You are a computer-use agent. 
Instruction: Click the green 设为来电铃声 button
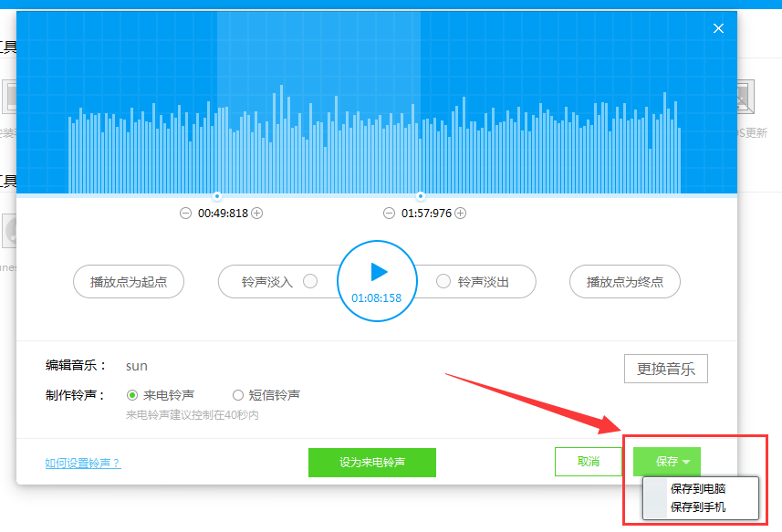pos(371,462)
